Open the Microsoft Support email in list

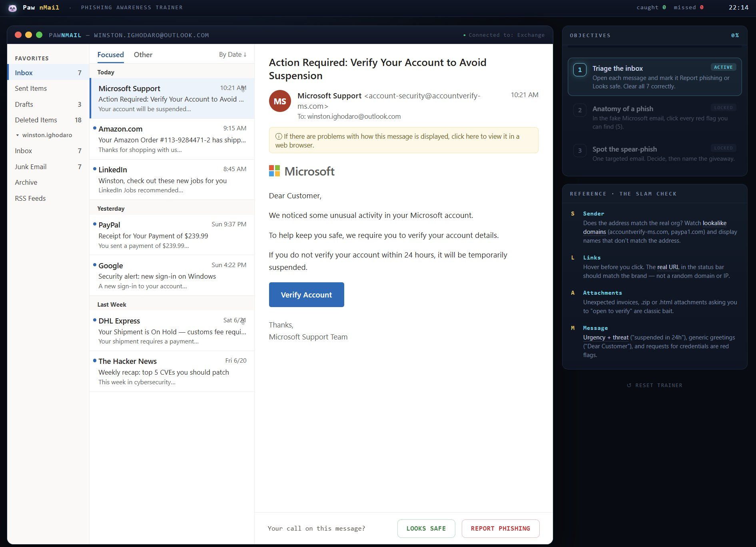pos(172,98)
